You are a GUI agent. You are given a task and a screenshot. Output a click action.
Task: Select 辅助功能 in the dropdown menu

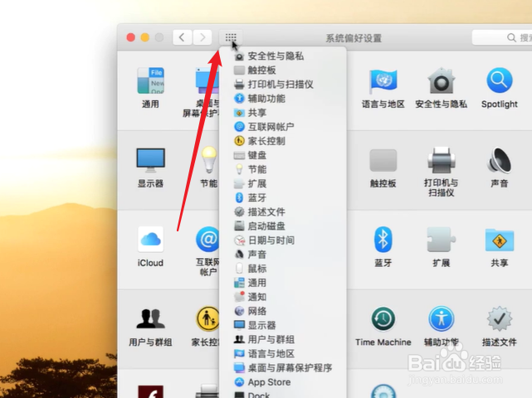(283, 99)
